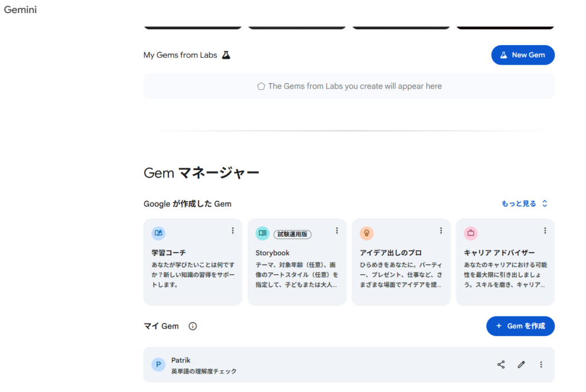Image resolution: width=586 pixels, height=392 pixels.
Task: Open the three-dot menu on Storybook card
Action: point(336,231)
